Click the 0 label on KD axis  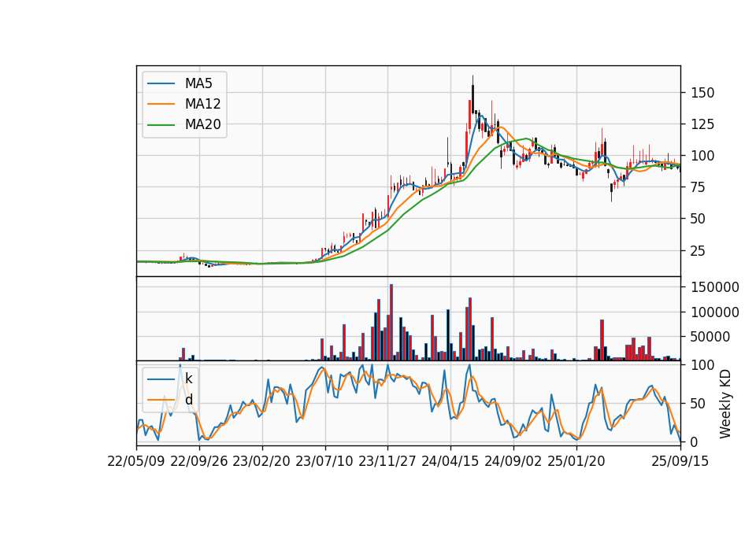[695, 441]
